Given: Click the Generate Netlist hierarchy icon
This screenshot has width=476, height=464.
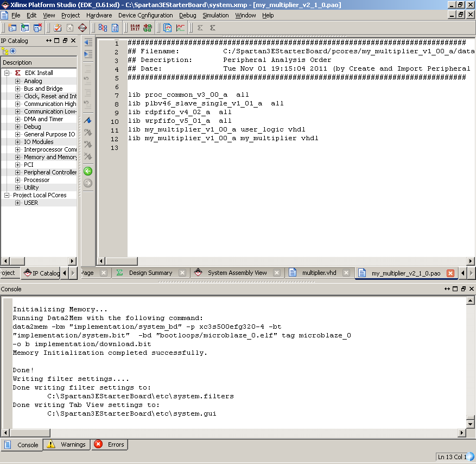Looking at the screenshot, I should pos(103,28).
